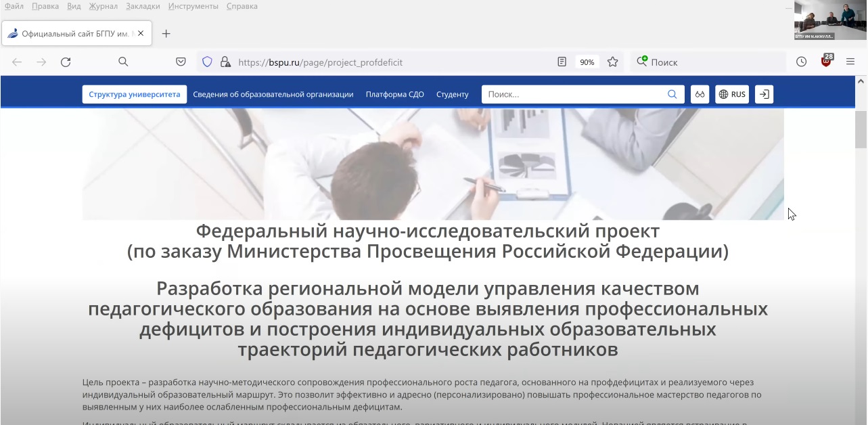The width and height of the screenshot is (868, 425).
Task: Reload the page with the refresh icon
Action: pos(66,62)
